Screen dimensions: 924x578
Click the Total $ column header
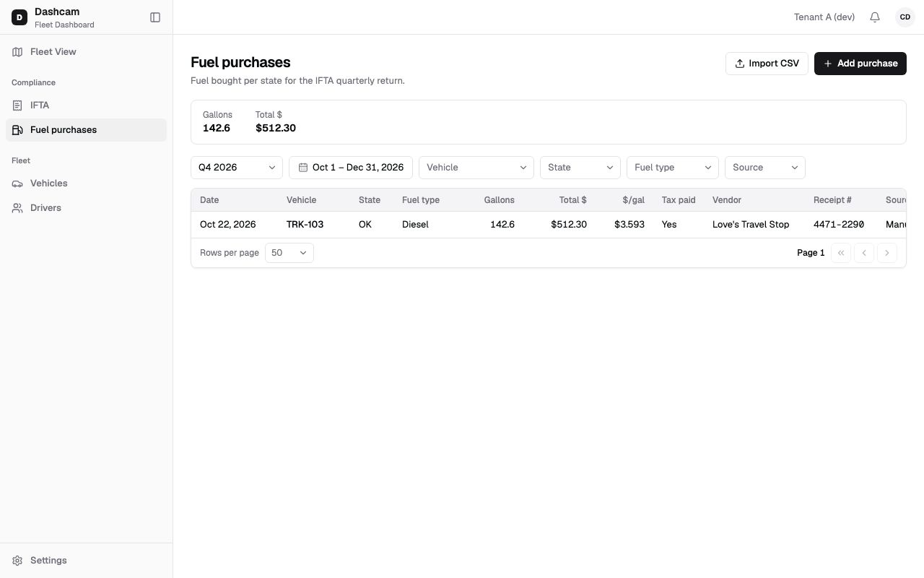pos(573,200)
